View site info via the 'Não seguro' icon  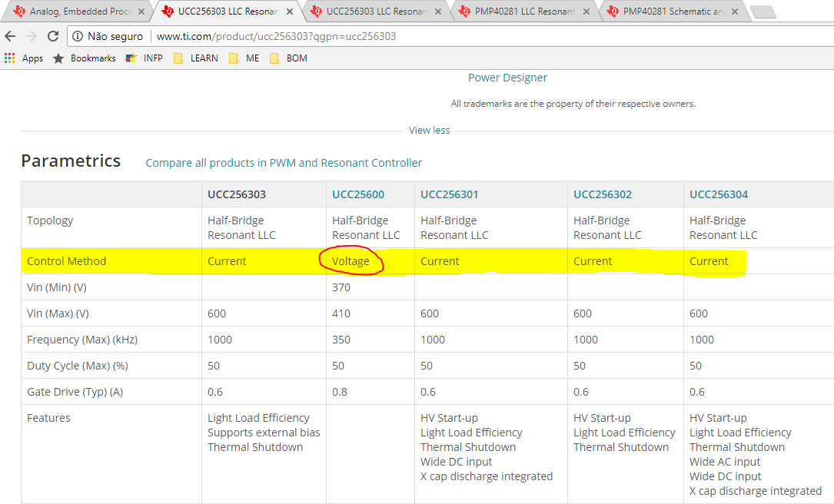click(x=78, y=36)
